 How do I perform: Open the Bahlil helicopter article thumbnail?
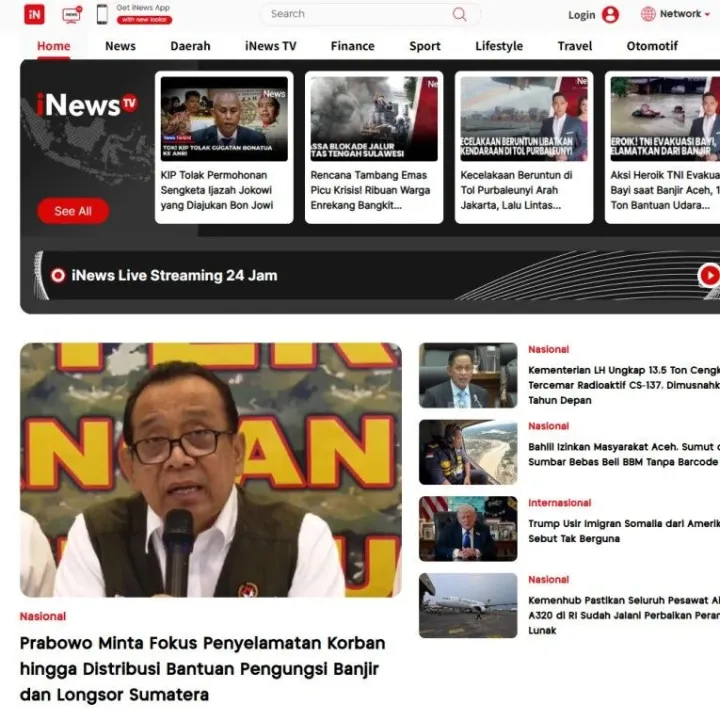pyautogui.click(x=468, y=452)
